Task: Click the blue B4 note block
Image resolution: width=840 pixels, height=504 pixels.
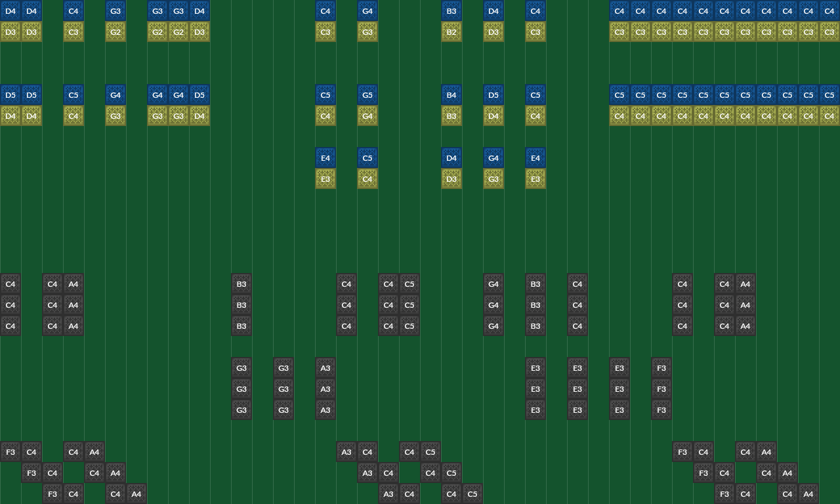Action: [x=451, y=94]
